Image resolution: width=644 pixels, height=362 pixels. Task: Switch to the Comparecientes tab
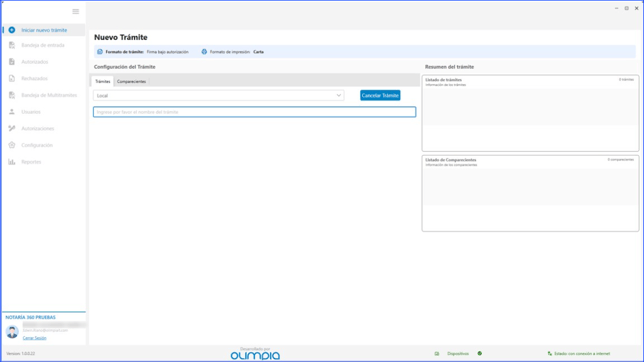coord(131,81)
